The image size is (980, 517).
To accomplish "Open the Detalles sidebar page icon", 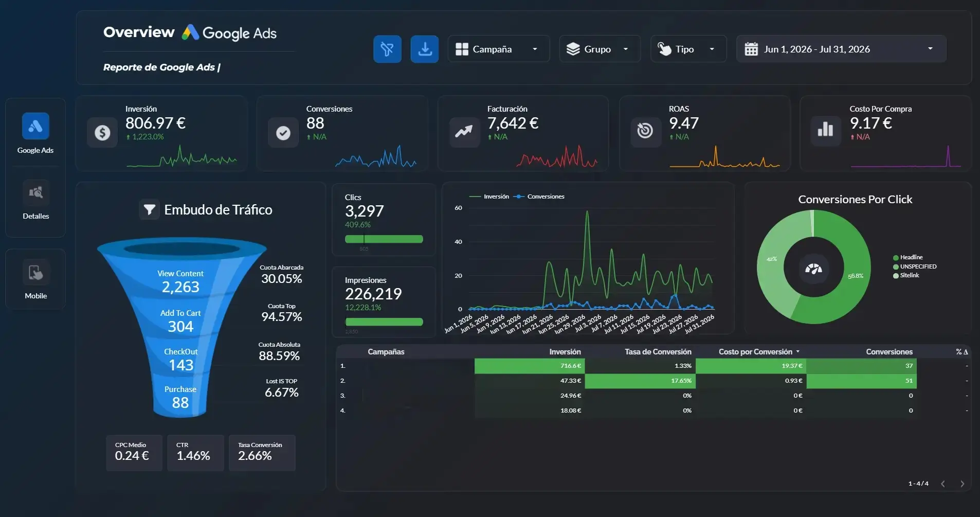I will click(x=35, y=192).
